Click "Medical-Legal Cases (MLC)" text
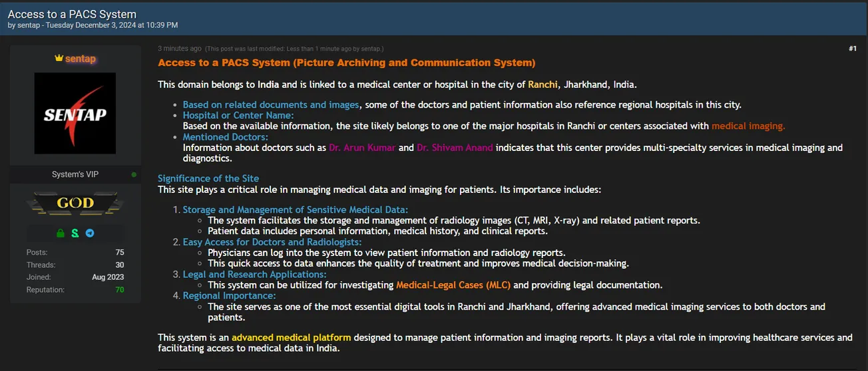This screenshot has height=371, width=868. [453, 285]
